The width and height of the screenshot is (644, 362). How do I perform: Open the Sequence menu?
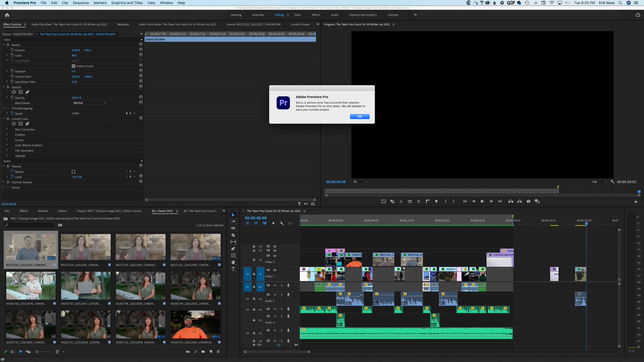tap(80, 3)
